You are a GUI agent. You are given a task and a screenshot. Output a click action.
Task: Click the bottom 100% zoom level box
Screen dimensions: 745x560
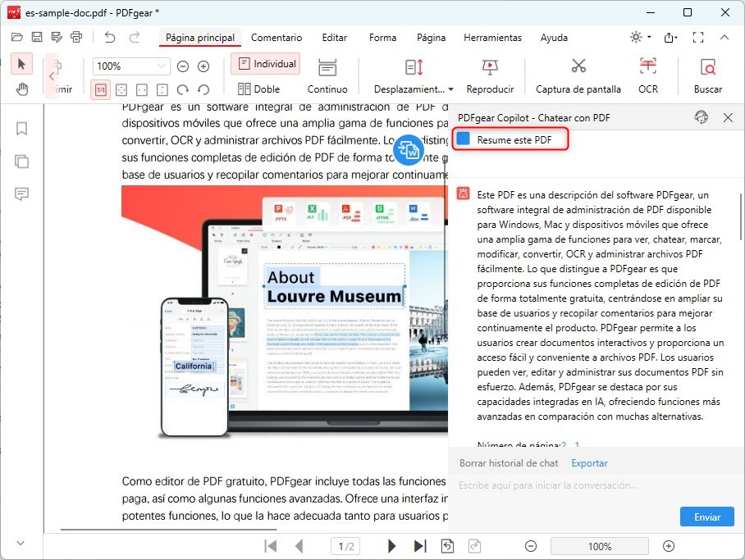(600, 547)
